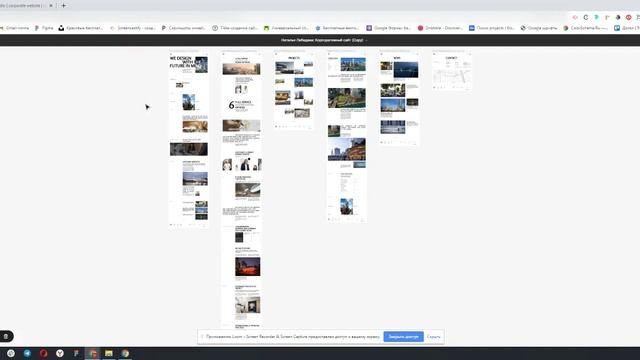
Task: Open Figma app from the taskbar
Action: click(76, 353)
